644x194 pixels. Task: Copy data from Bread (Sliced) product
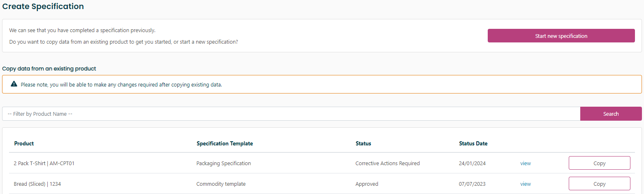(599, 184)
